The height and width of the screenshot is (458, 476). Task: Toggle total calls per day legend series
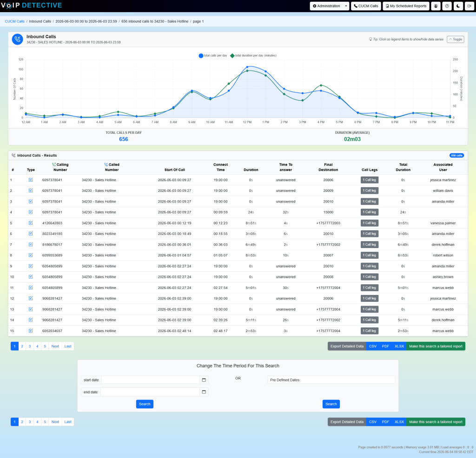point(213,55)
